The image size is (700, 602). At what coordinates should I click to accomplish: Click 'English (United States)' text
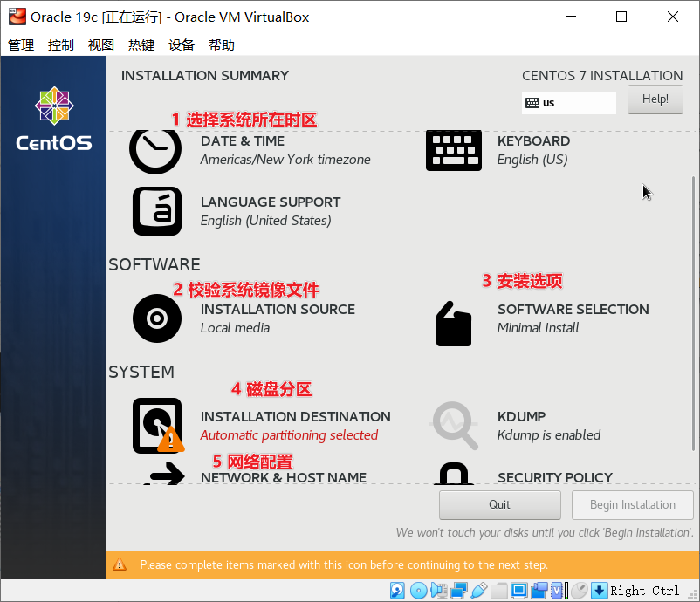point(265,221)
